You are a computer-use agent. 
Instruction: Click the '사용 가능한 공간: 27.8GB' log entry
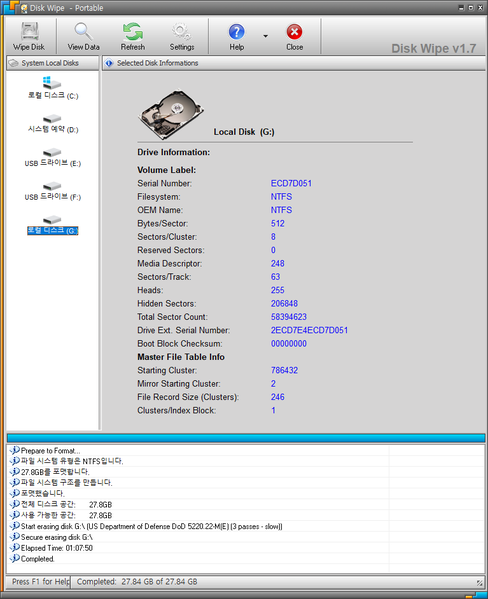[66, 515]
